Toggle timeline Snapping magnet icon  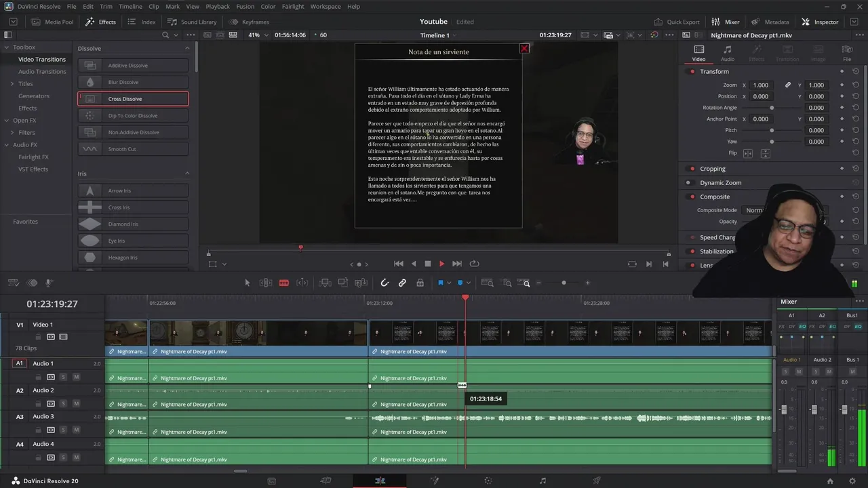tap(384, 283)
